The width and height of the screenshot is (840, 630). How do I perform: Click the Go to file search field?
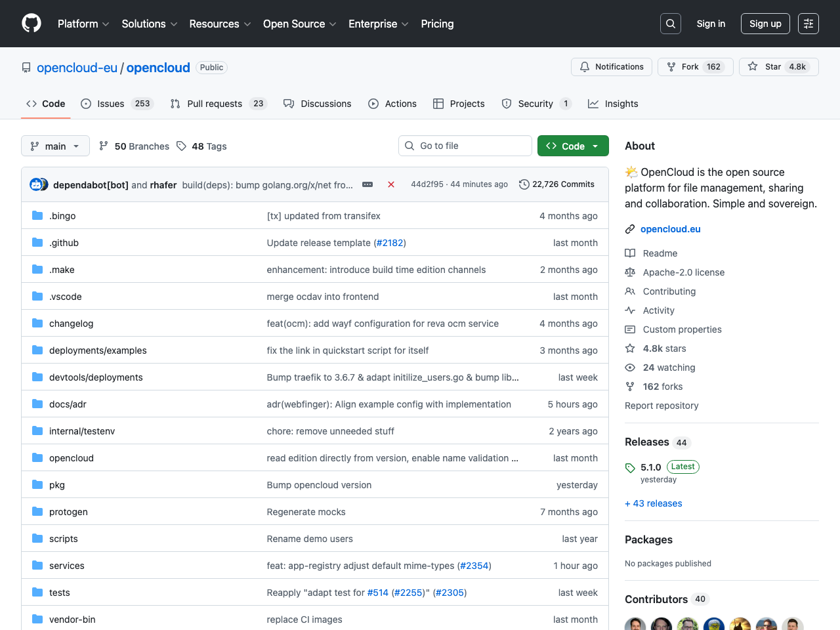(x=465, y=146)
